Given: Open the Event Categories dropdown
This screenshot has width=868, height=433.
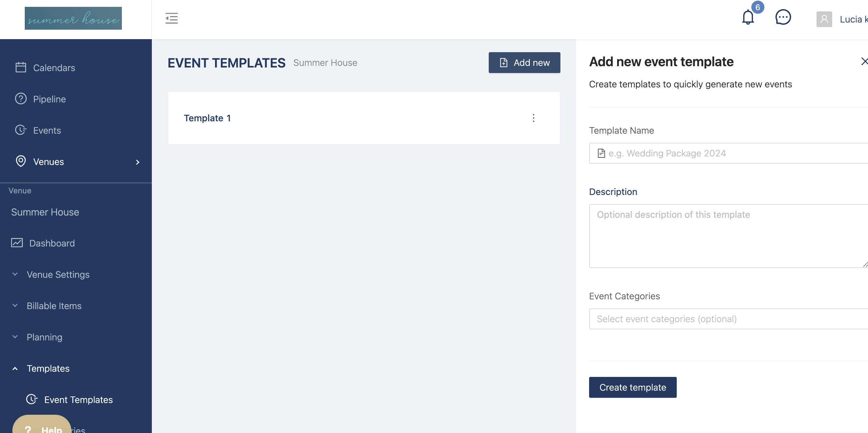Looking at the screenshot, I should click(728, 319).
